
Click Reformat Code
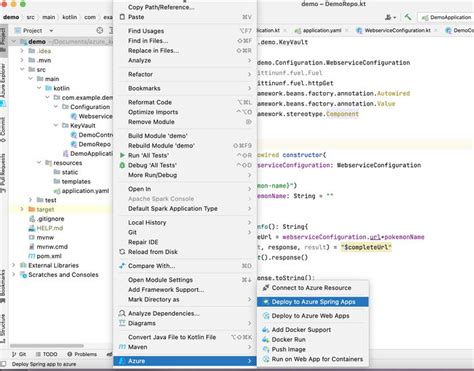(x=185, y=102)
